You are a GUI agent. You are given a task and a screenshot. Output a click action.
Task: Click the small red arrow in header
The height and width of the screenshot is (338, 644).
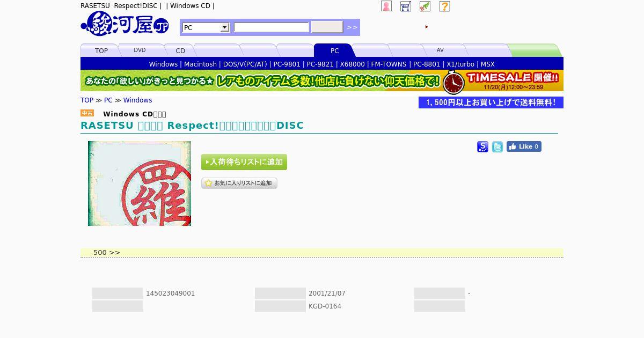coord(427,27)
